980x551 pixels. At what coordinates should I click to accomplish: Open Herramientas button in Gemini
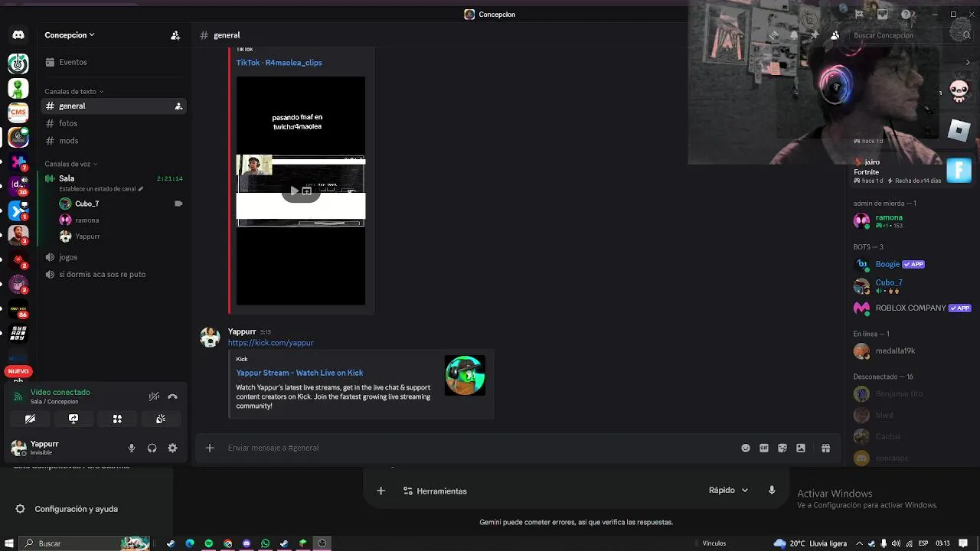(x=435, y=491)
